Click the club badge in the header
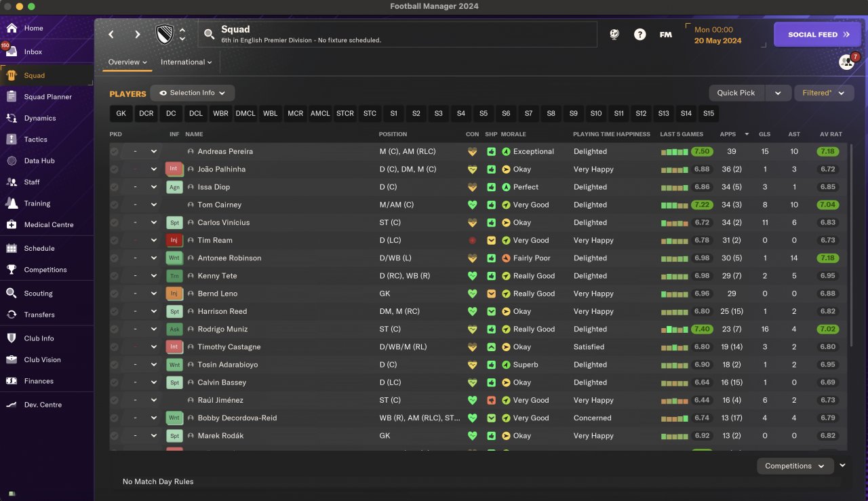The image size is (868, 501). (x=165, y=35)
